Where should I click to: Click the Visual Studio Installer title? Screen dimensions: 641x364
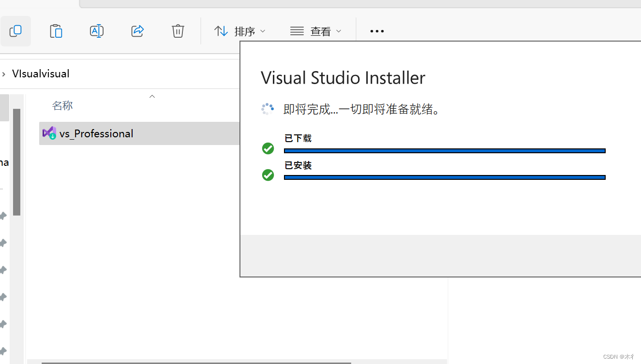click(x=343, y=78)
